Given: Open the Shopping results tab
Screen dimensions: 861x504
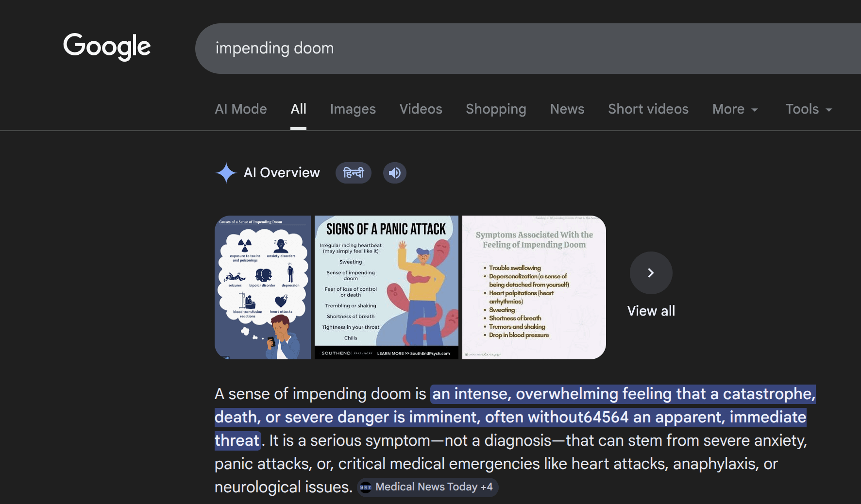Looking at the screenshot, I should (x=496, y=109).
